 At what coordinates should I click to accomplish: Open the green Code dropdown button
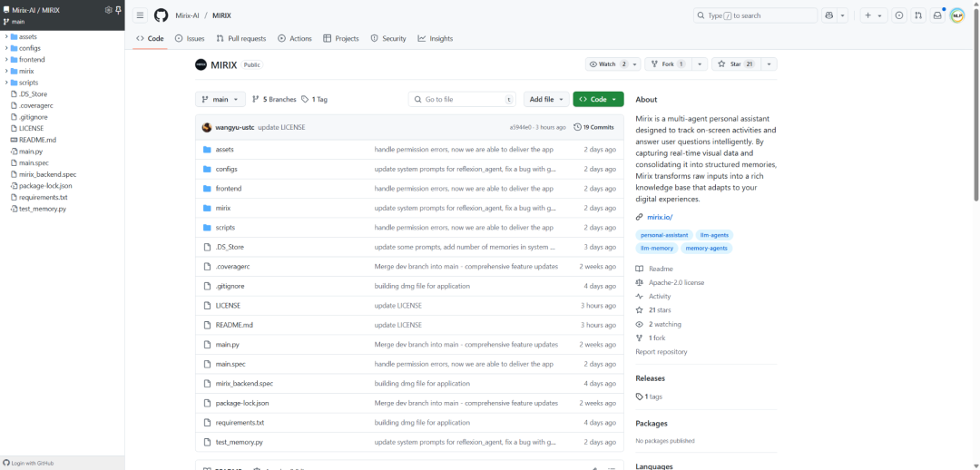598,100
